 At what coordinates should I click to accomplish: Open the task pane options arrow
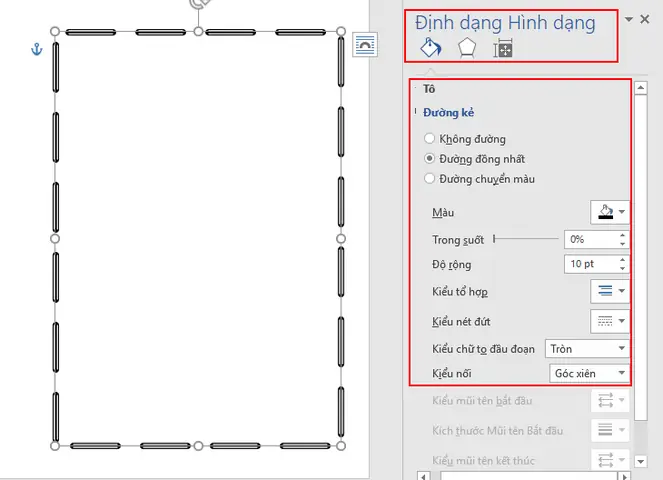pos(629,19)
